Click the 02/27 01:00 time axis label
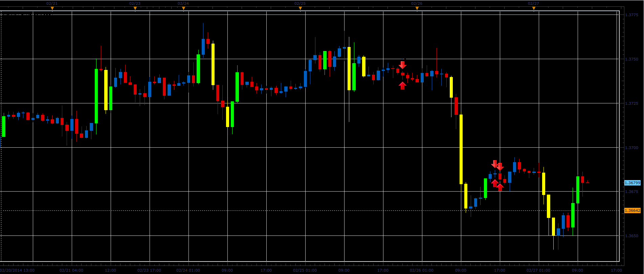 pos(538,270)
